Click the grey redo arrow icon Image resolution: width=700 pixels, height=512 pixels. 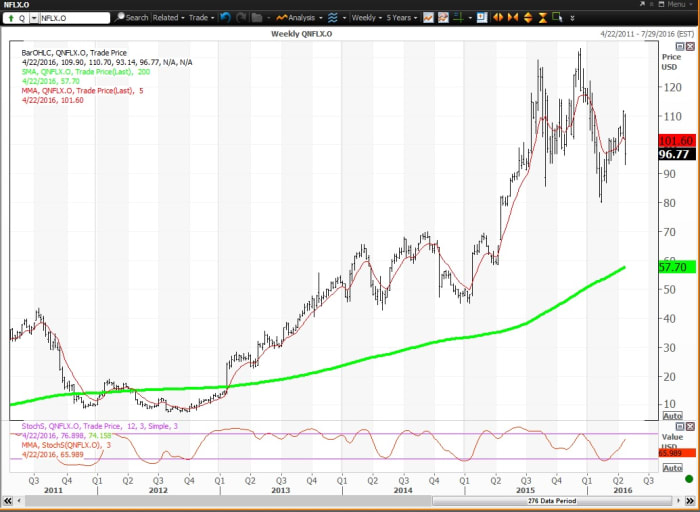pos(241,18)
